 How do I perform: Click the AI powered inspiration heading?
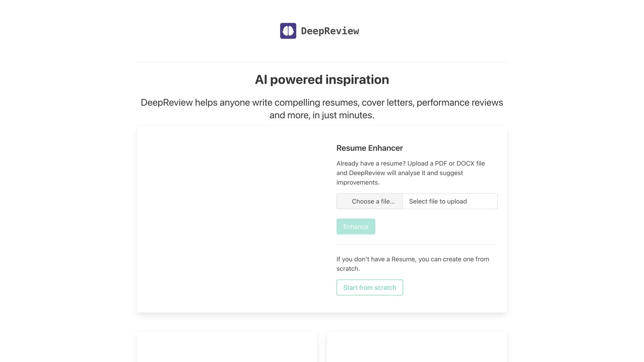click(x=322, y=79)
